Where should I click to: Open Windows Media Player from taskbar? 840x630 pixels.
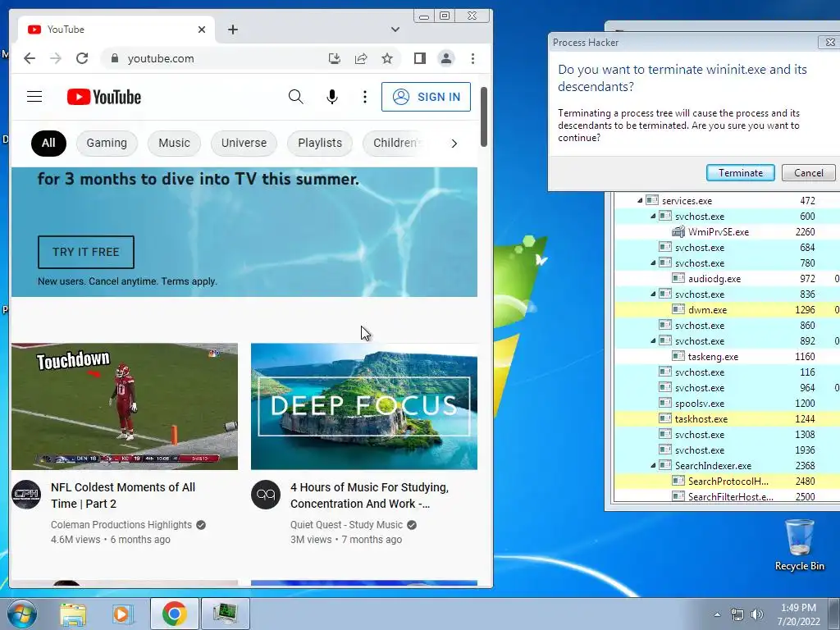pyautogui.click(x=121, y=614)
